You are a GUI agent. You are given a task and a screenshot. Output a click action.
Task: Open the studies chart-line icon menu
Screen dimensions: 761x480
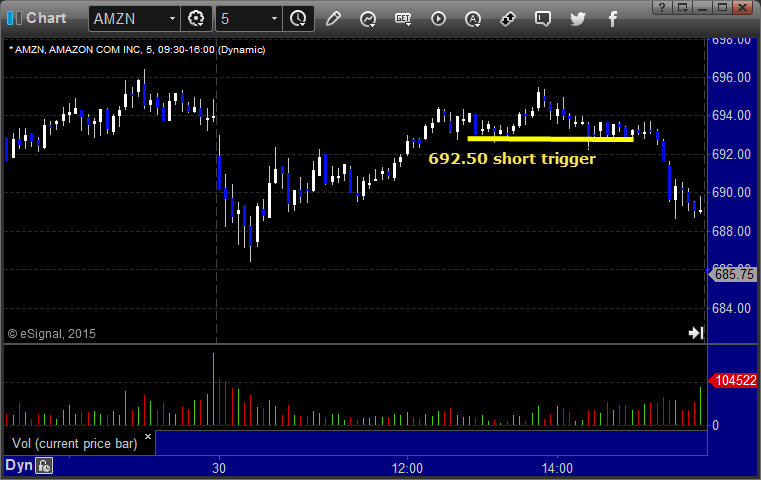(368, 19)
